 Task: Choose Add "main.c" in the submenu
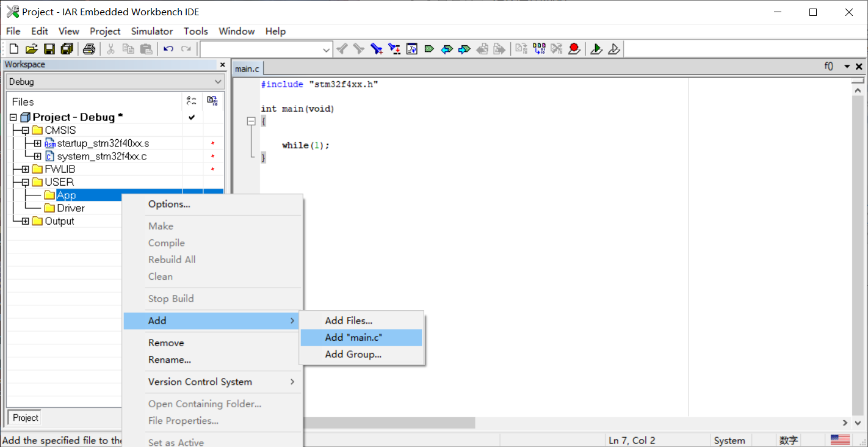pos(361,338)
